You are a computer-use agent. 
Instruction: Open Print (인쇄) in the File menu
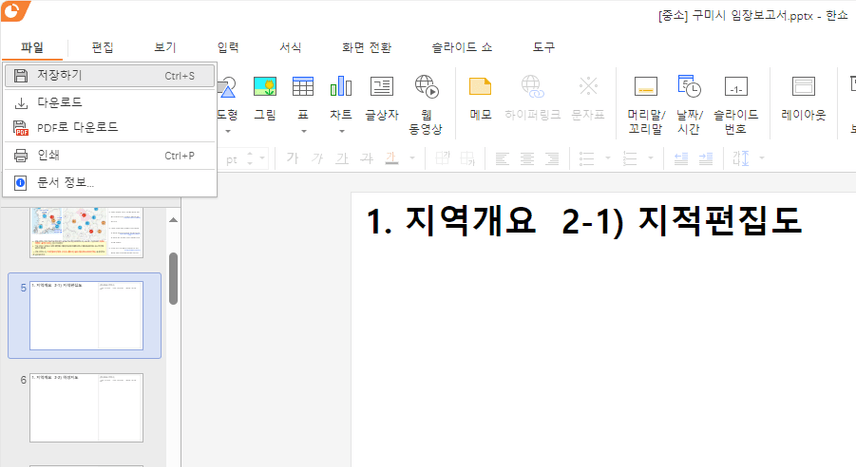point(109,156)
